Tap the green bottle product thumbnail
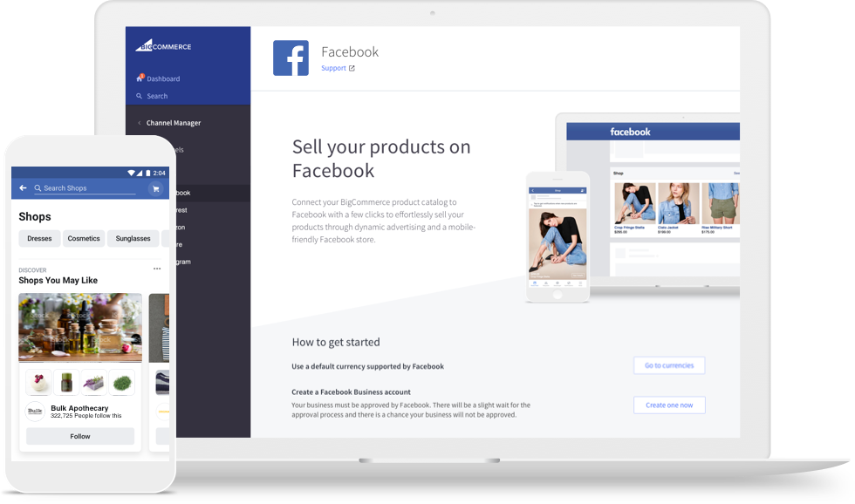Image resolution: width=855 pixels, height=504 pixels. [66, 382]
